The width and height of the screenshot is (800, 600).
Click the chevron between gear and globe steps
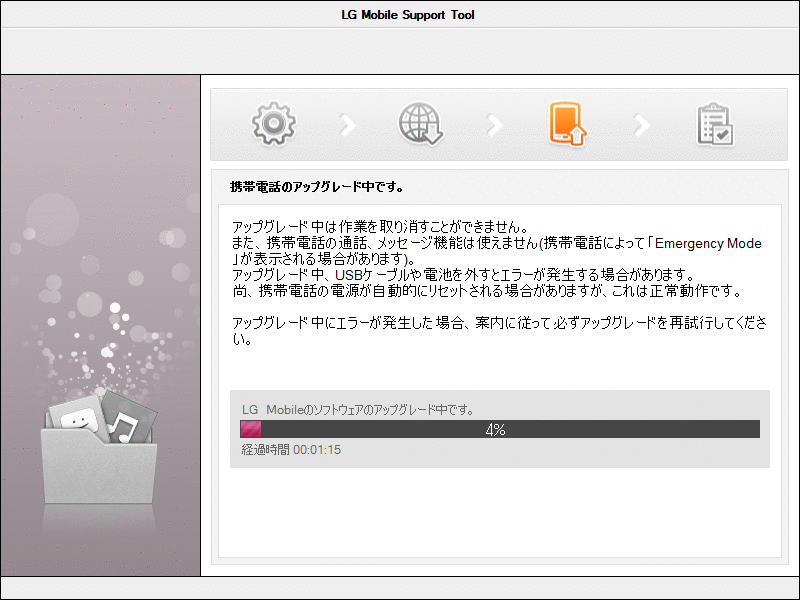coord(347,123)
